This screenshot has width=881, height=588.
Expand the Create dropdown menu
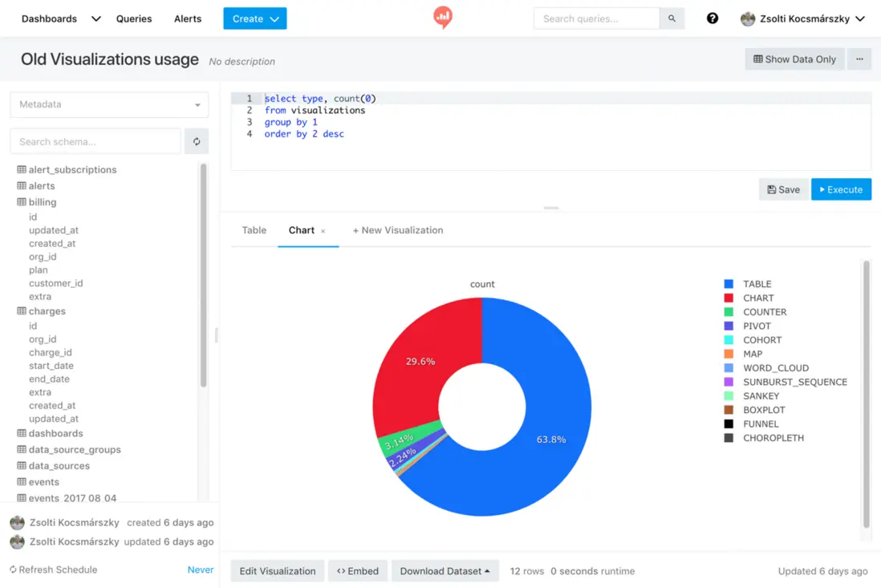pos(255,18)
